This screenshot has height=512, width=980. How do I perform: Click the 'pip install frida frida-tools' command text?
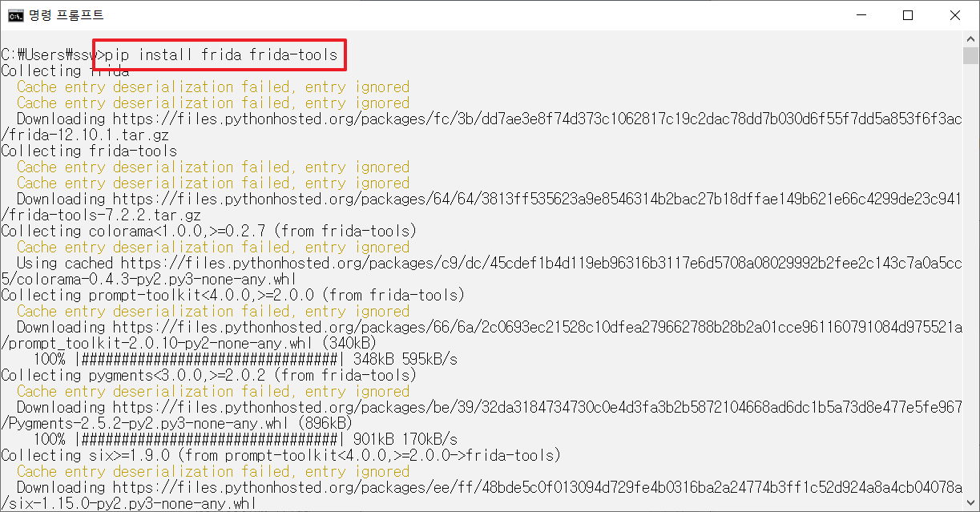click(x=221, y=55)
